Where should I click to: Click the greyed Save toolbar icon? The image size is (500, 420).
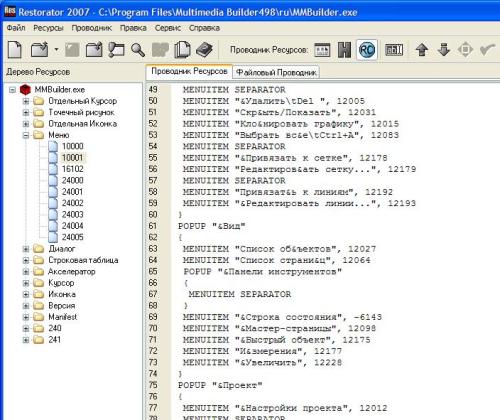[72, 50]
